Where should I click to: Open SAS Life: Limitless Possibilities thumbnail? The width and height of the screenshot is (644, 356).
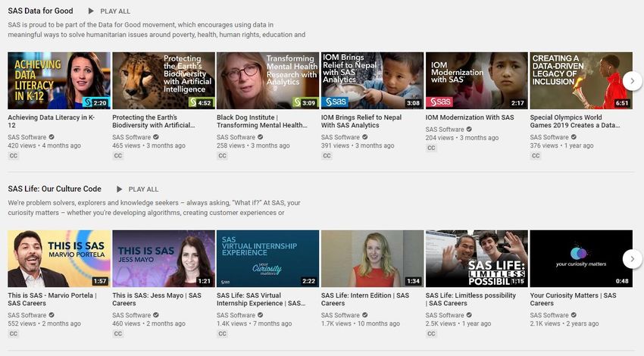pos(477,258)
